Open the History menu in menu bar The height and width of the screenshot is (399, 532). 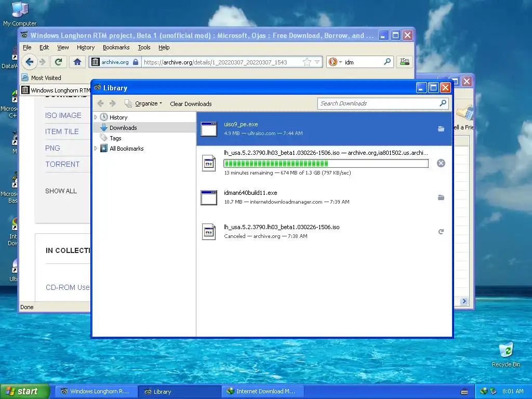coord(86,47)
